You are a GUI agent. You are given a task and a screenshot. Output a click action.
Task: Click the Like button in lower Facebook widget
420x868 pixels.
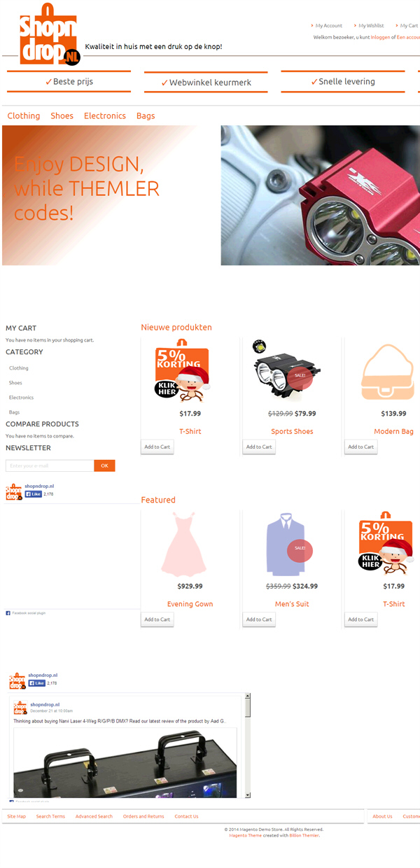36,683
